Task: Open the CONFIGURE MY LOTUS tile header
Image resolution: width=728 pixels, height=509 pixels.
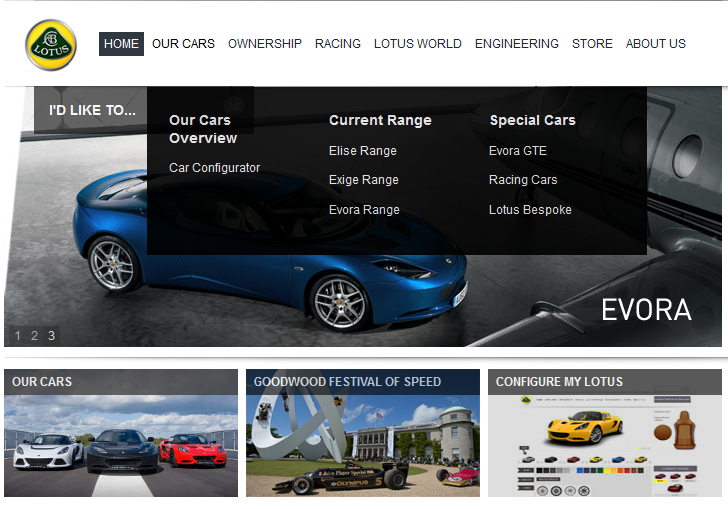Action: [604, 382]
